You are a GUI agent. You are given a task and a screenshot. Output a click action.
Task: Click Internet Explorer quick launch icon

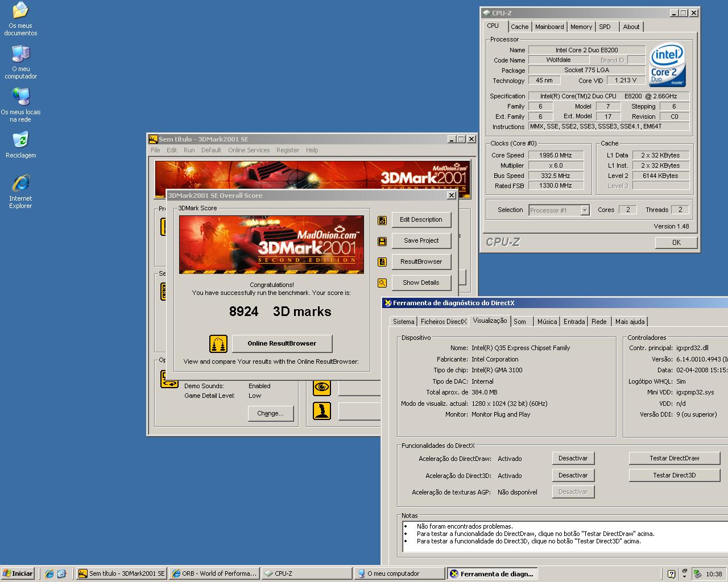point(49,574)
